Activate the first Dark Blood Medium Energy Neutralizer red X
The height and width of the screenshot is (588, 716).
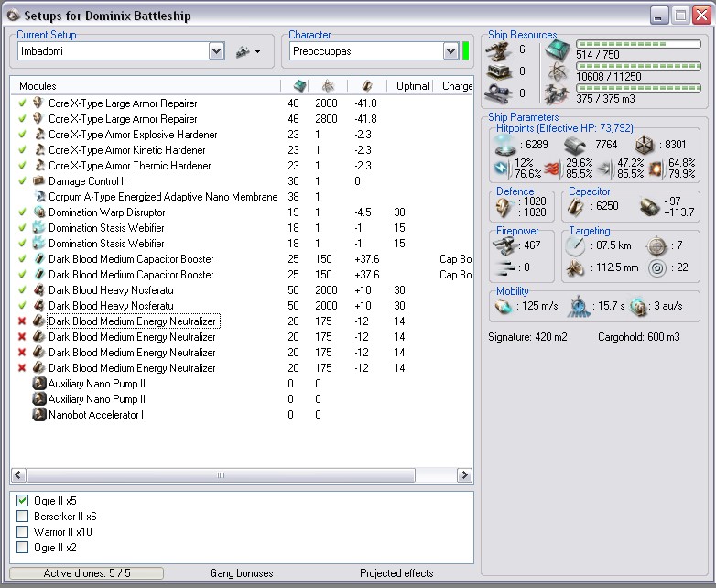[22, 321]
